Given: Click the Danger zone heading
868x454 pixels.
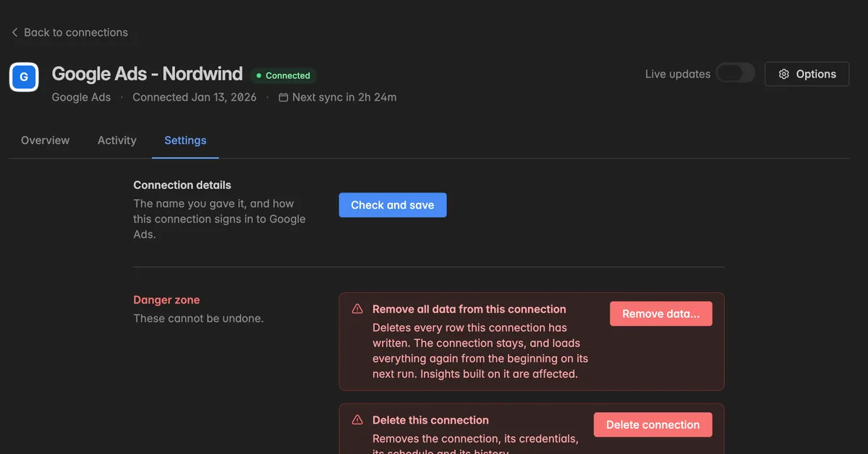Looking at the screenshot, I should click(166, 300).
